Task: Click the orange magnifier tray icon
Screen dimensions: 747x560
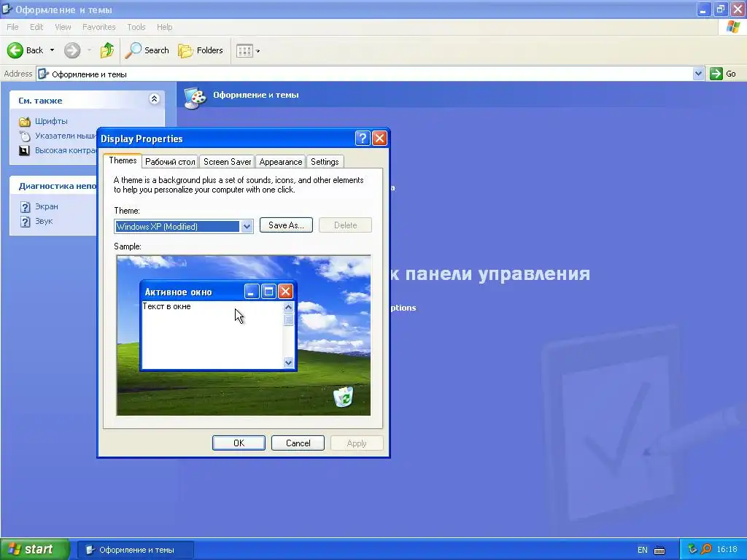Action: tap(706, 550)
